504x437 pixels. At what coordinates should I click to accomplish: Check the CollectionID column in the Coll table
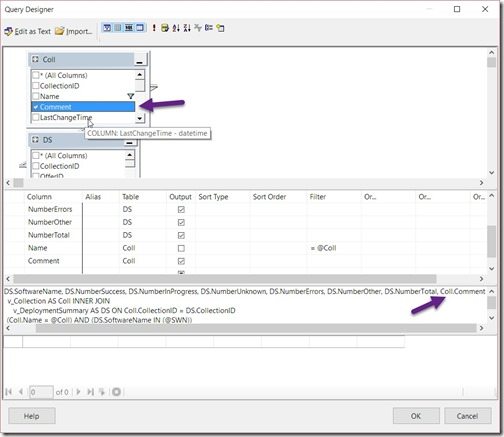click(x=36, y=86)
